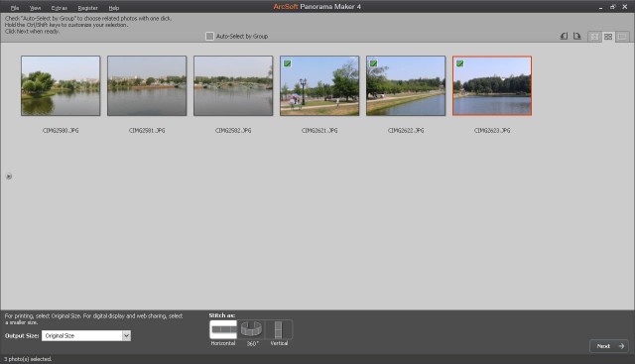Image resolution: width=635 pixels, height=364 pixels.
Task: Uncheck the green checkmark on CIMG2622.JPG
Action: click(x=373, y=63)
